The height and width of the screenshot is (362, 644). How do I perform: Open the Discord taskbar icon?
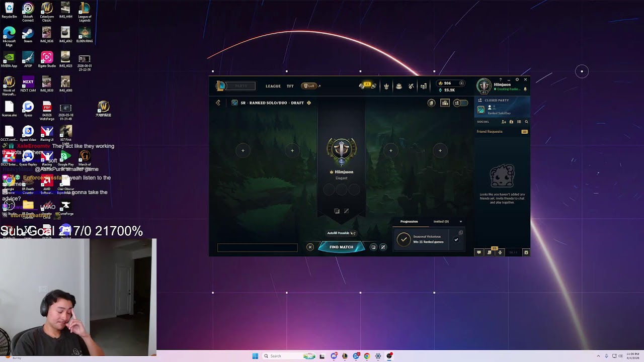[334, 356]
